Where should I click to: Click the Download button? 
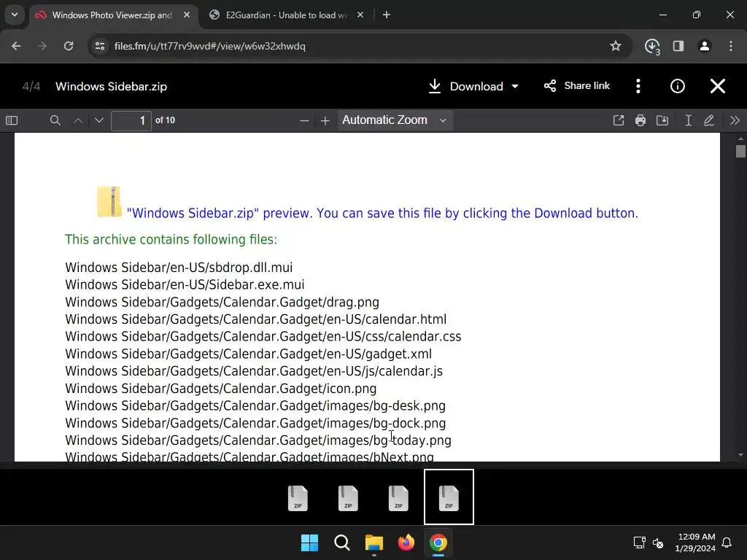pyautogui.click(x=466, y=86)
